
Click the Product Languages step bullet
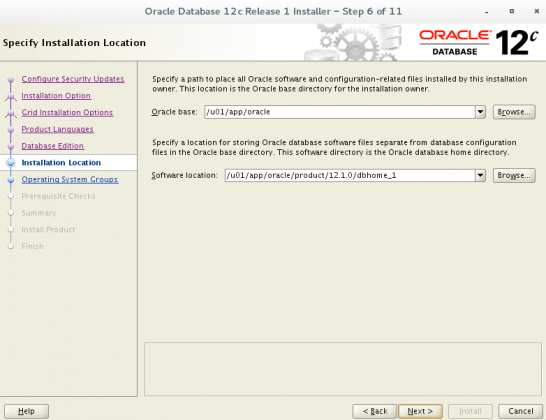[11, 130]
